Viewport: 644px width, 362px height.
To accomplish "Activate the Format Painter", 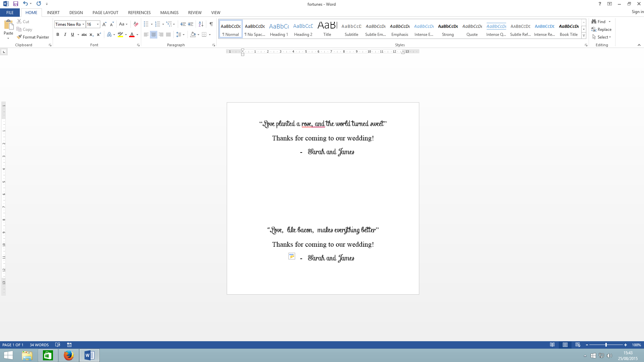I will click(33, 37).
